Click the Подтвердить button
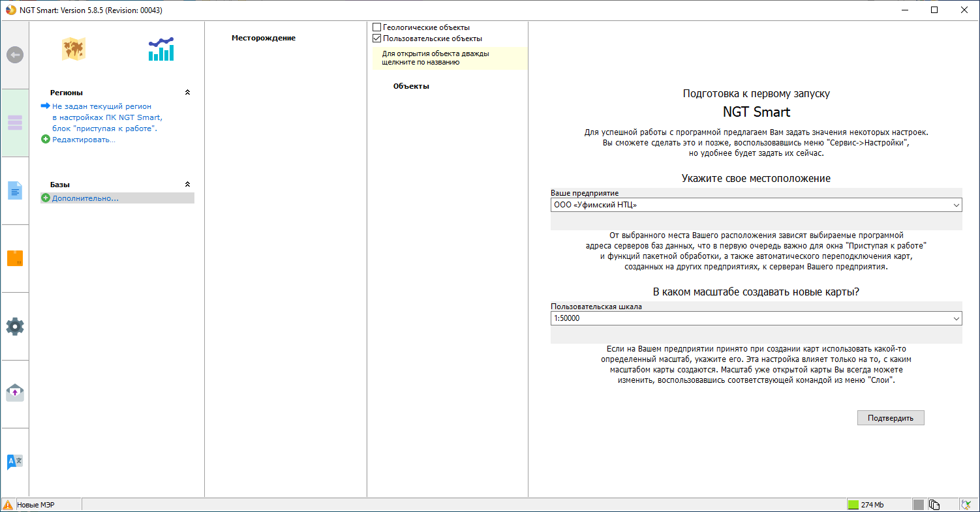Image resolution: width=980 pixels, height=512 pixels. coord(891,418)
